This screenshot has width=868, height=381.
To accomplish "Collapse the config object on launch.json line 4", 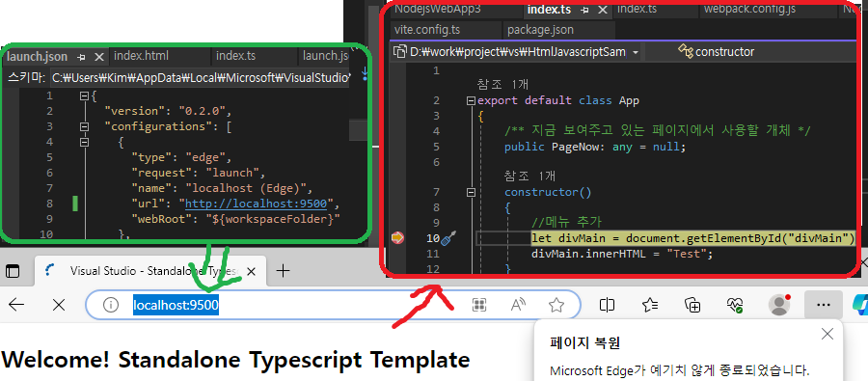I will click(84, 143).
